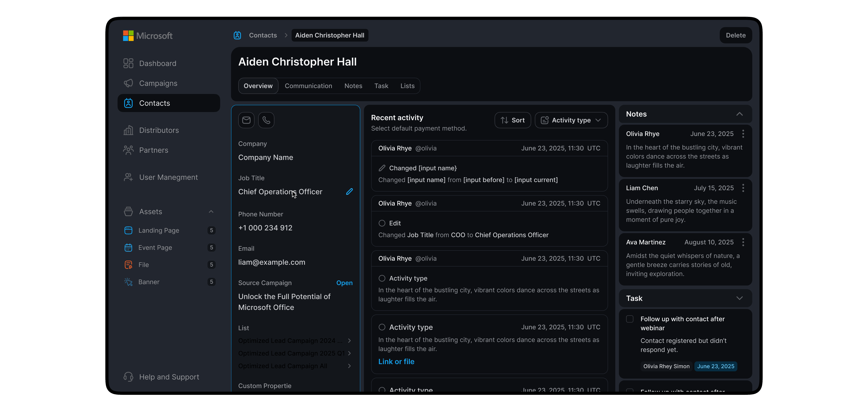Click the Campaigns megaphone icon
Viewport: 868px width, 412px height.
[x=128, y=83]
